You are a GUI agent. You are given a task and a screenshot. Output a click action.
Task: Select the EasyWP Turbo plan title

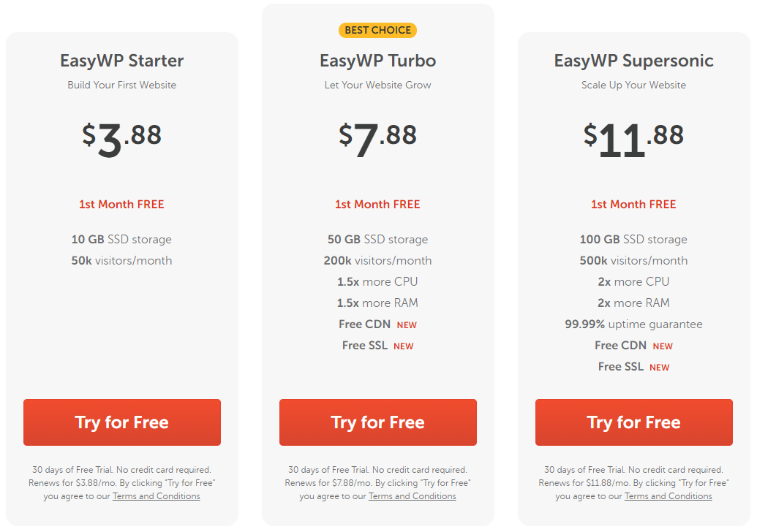[378, 61]
